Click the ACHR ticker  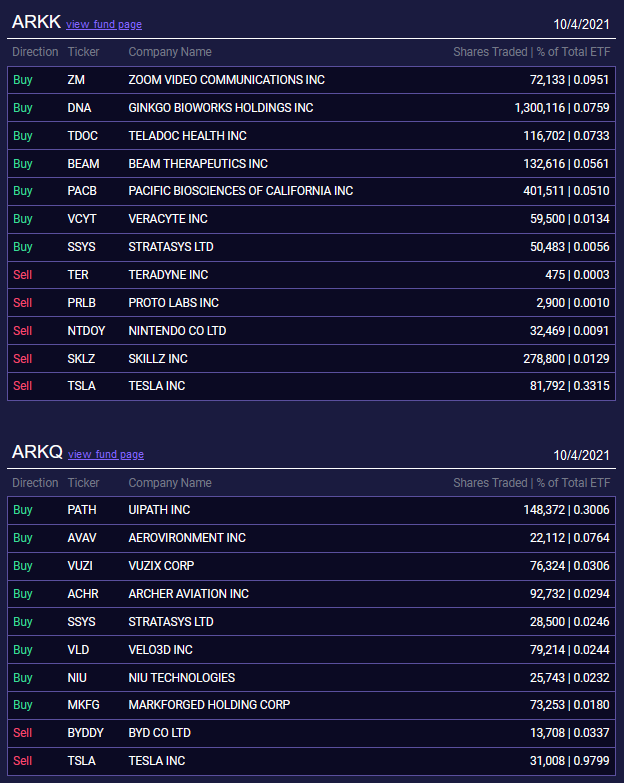[83, 593]
